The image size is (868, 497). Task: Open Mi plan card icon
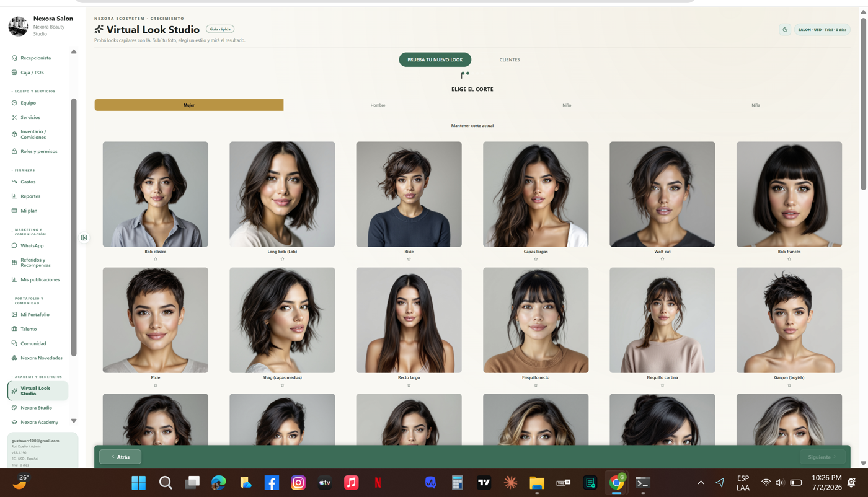coord(14,211)
